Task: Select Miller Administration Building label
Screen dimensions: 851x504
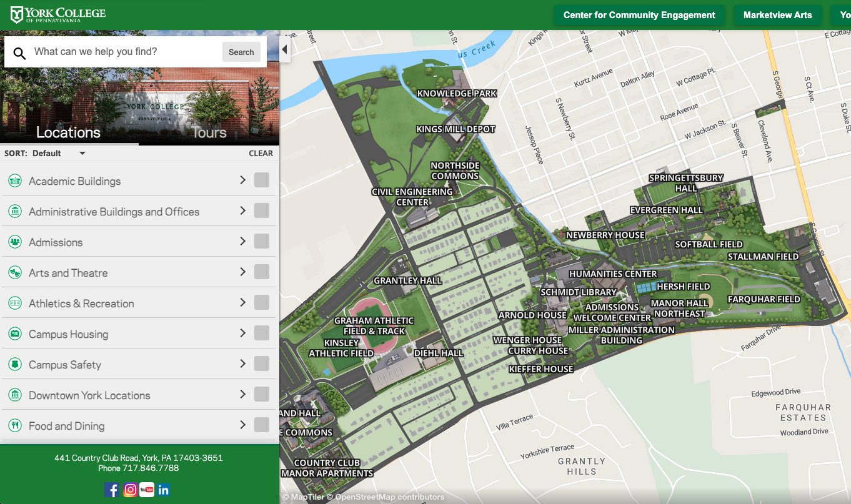Action: coord(622,335)
